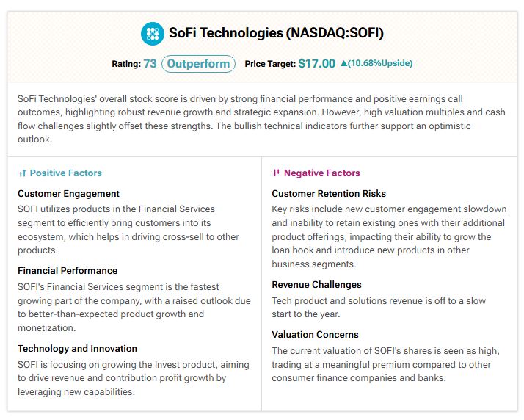The width and height of the screenshot is (524, 420).
Task: Open the Valuation Concerns heading
Action: coord(315,334)
